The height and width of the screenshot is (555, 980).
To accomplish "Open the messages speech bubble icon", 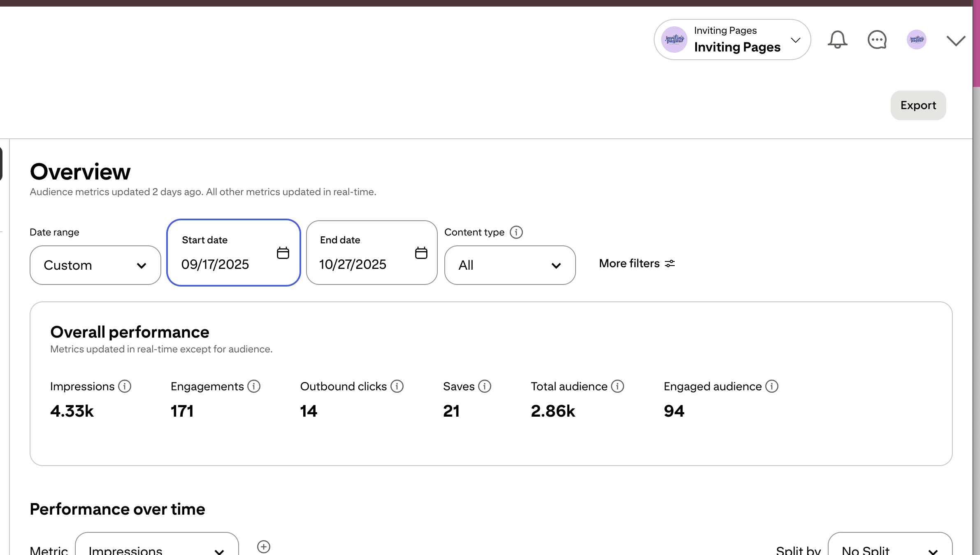I will coord(877,40).
